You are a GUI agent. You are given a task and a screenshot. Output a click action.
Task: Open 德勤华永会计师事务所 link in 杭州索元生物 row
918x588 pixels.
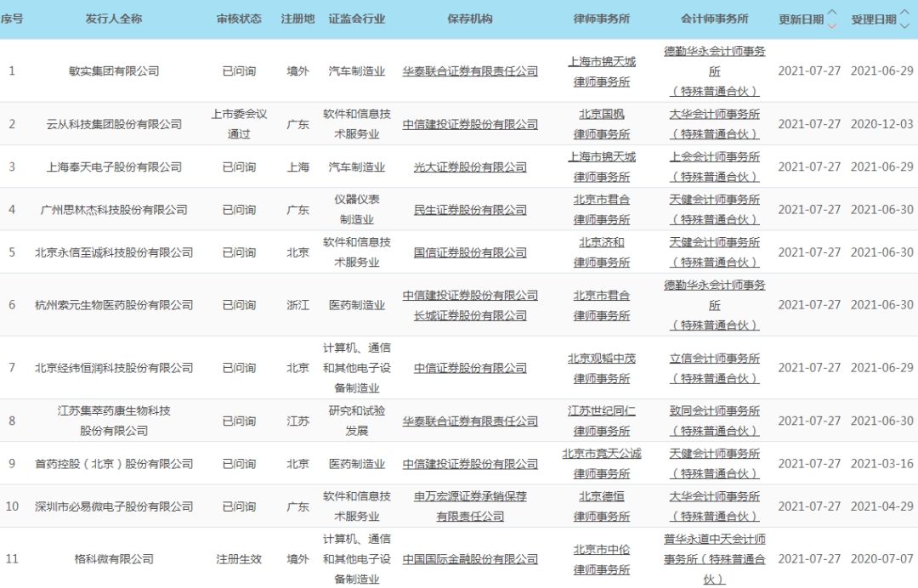(714, 305)
